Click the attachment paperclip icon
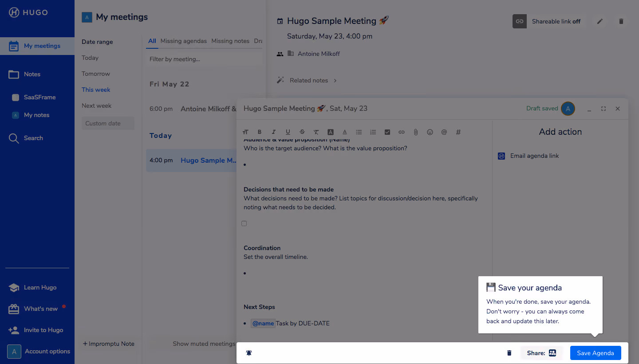Image resolution: width=639 pixels, height=364 pixels. point(416,132)
